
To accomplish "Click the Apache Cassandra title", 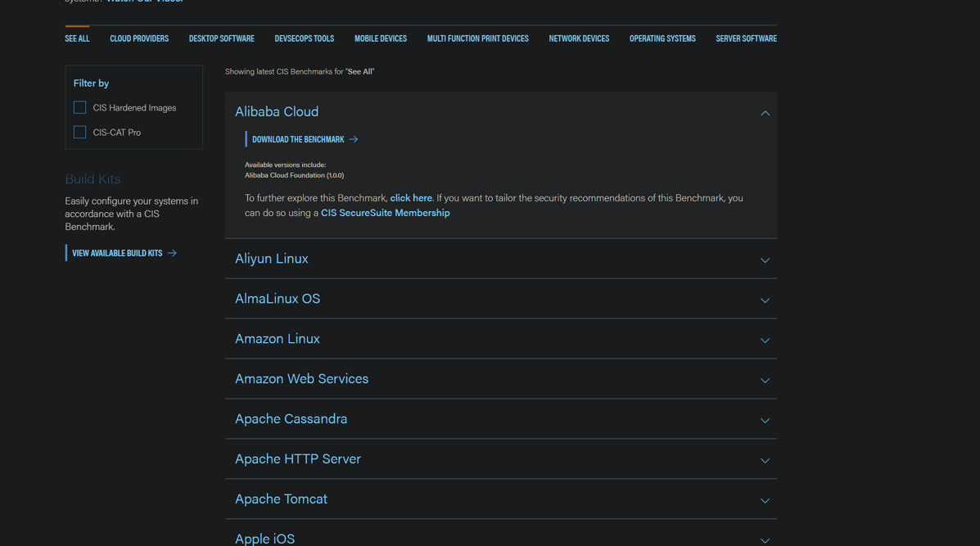I will click(x=291, y=418).
